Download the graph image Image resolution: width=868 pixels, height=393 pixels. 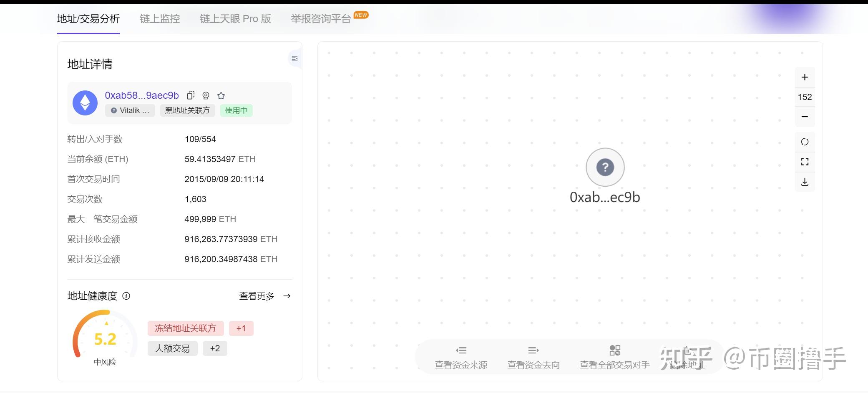805,182
